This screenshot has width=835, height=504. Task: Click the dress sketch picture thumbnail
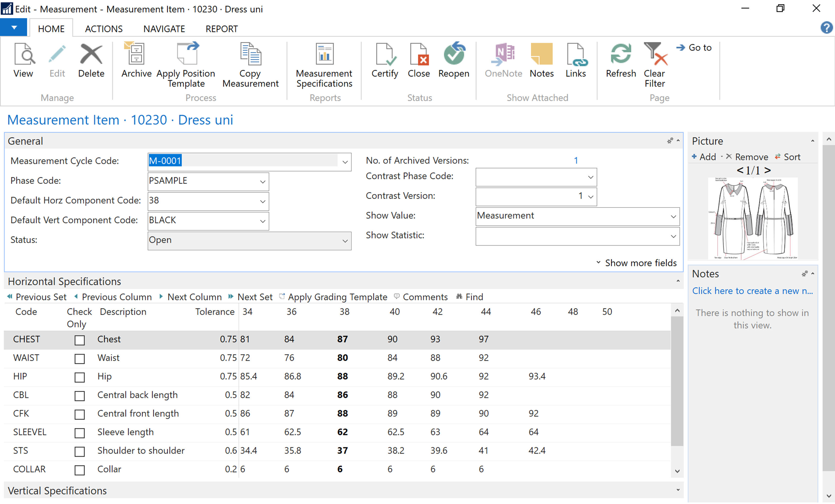[753, 218]
